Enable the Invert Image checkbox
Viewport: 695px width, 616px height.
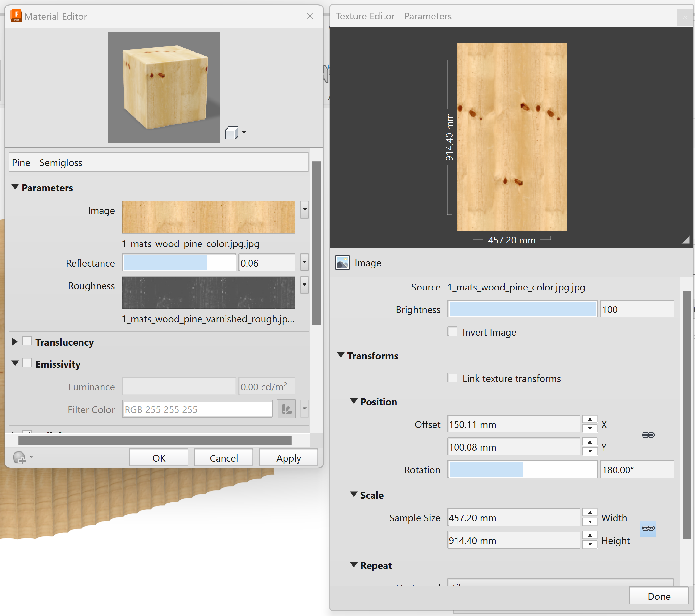tap(452, 332)
